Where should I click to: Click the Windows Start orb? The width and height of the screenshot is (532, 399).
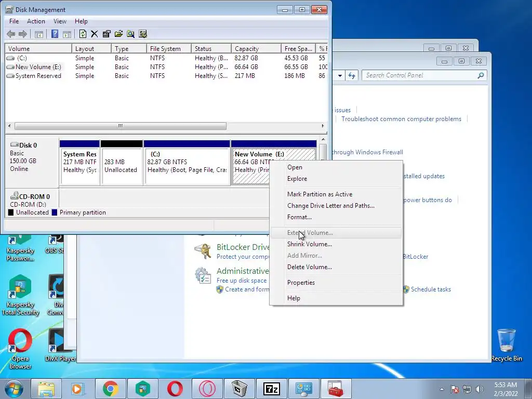click(x=14, y=389)
